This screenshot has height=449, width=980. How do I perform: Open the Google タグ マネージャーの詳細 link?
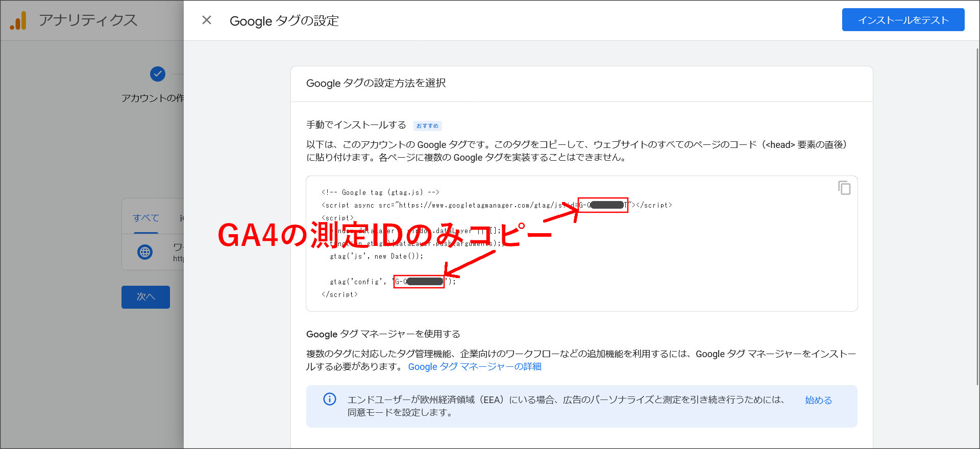475,366
